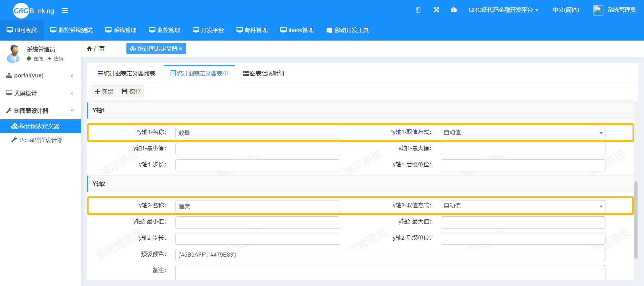Log out using 注销 link

coord(55,58)
